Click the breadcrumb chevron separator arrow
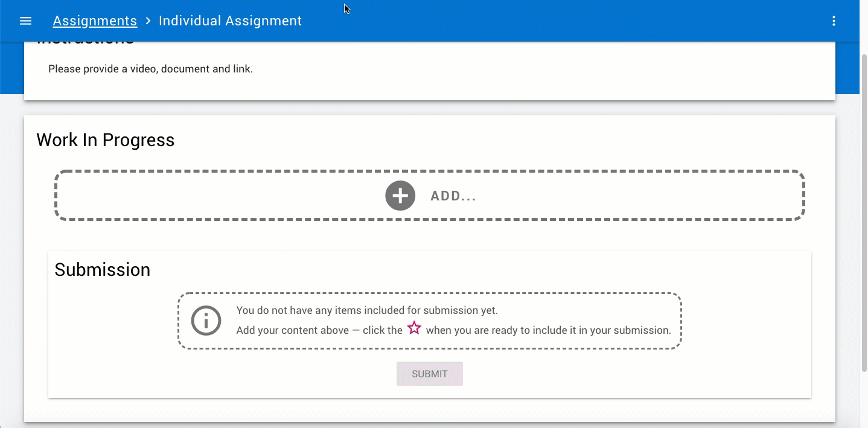The image size is (868, 428). (x=148, y=21)
